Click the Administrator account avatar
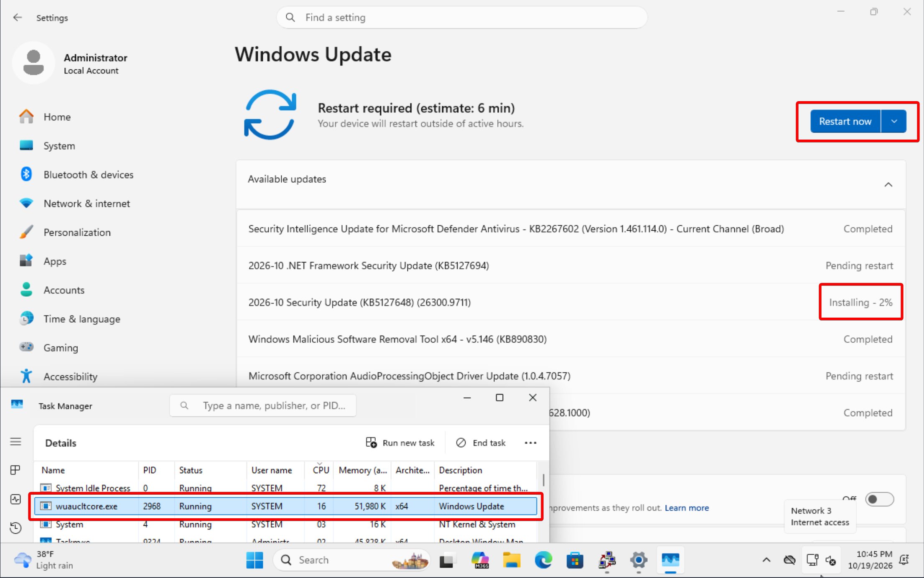This screenshot has height=578, width=924. point(33,63)
